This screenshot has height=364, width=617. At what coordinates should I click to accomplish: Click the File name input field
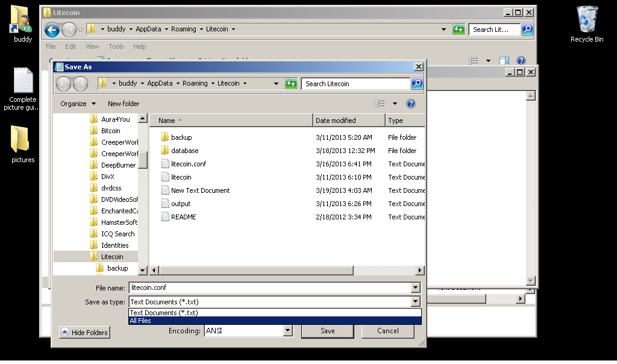271,287
